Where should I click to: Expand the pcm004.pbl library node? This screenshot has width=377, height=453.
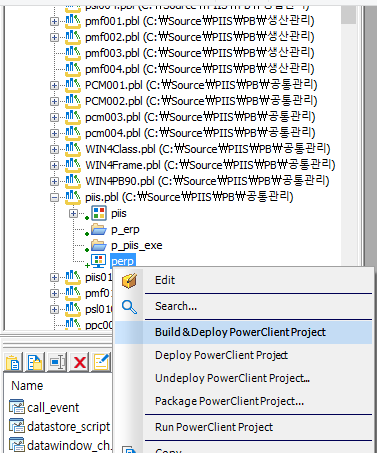[x=54, y=134]
